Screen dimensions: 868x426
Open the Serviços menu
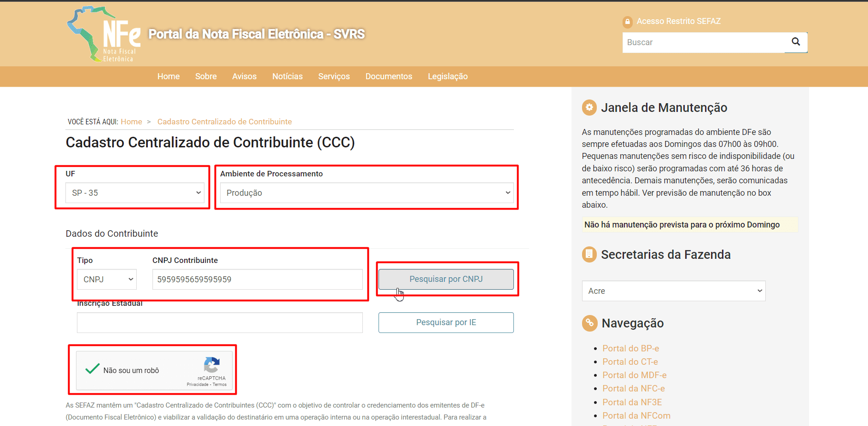point(334,76)
